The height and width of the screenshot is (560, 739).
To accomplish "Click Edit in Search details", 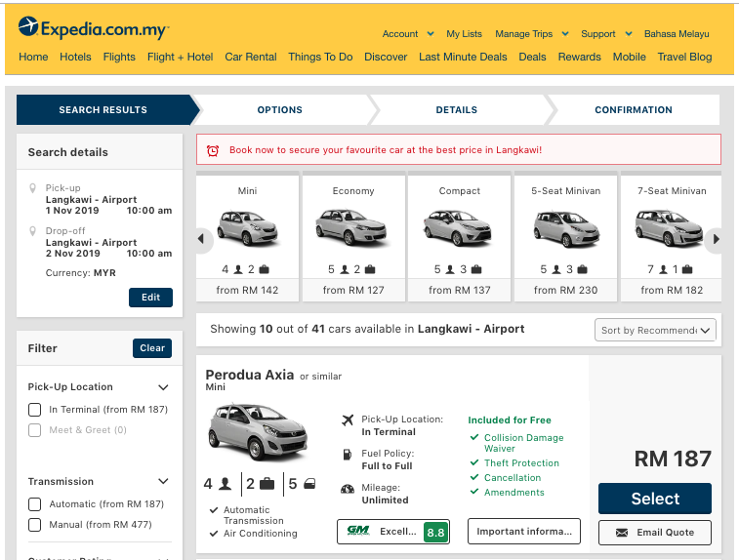I will tap(150, 298).
